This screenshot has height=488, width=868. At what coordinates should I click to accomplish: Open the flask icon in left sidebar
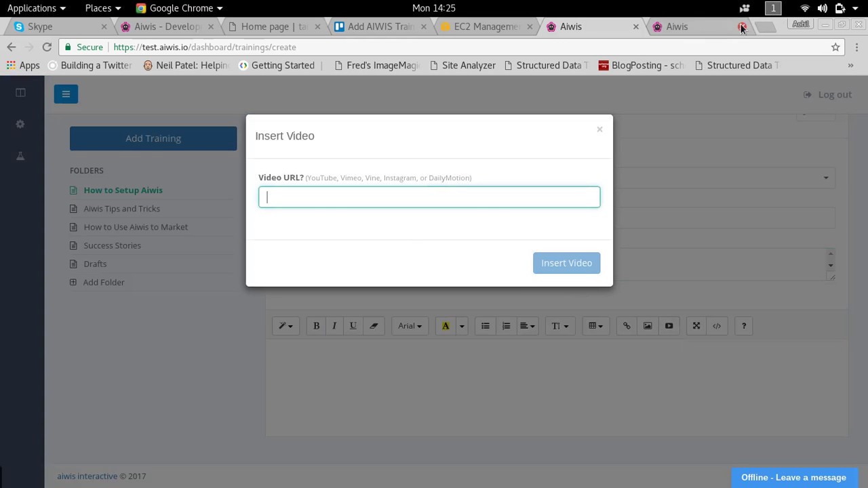[20, 156]
